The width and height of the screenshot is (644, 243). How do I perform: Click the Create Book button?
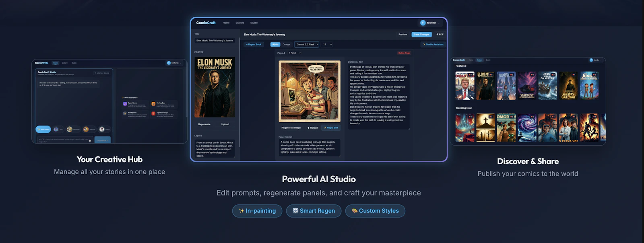pos(103,140)
